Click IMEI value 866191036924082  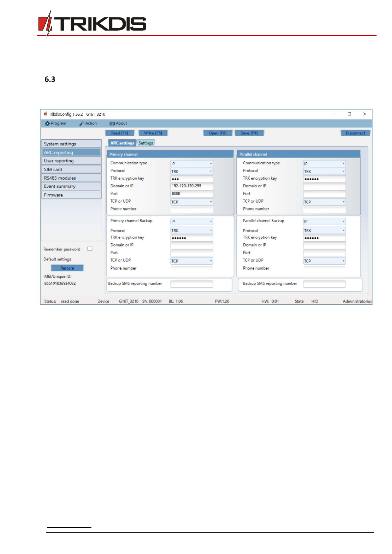pos(60,283)
